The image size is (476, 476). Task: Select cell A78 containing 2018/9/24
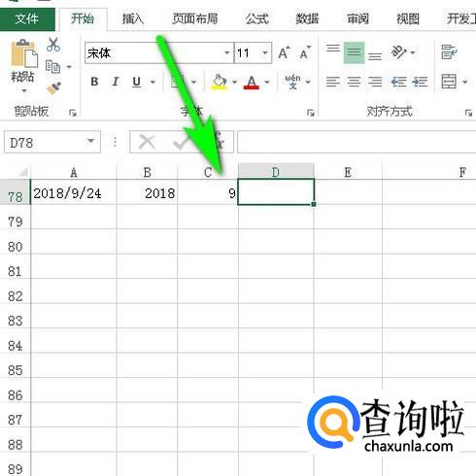(x=74, y=193)
